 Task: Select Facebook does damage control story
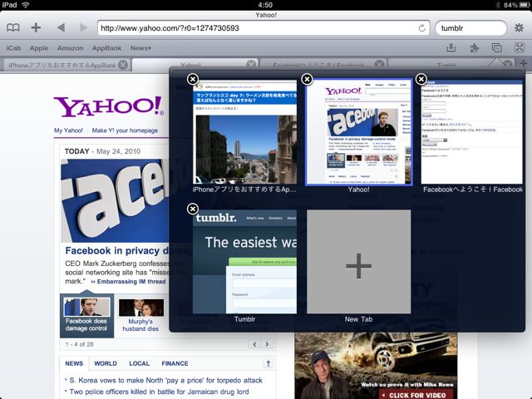pos(86,316)
